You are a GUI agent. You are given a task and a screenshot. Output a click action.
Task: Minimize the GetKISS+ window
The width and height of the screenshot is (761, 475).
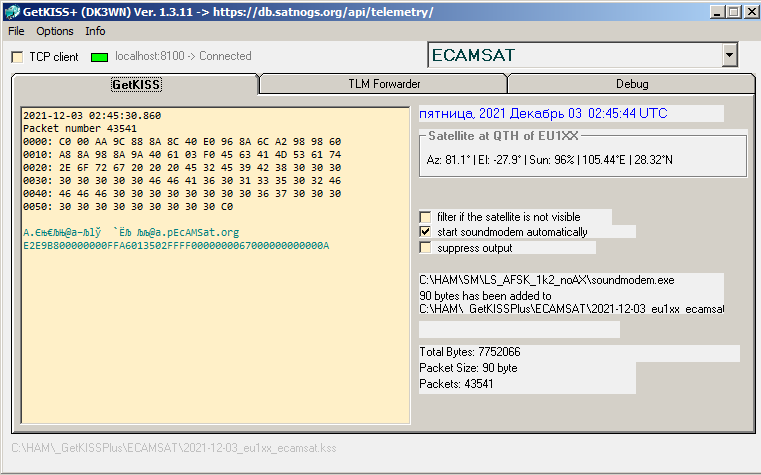(x=717, y=12)
